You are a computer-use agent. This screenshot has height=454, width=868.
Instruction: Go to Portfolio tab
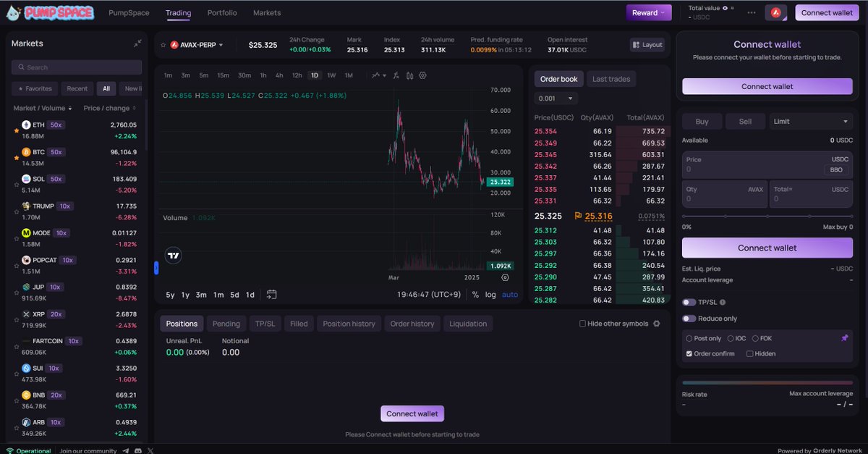coord(222,13)
